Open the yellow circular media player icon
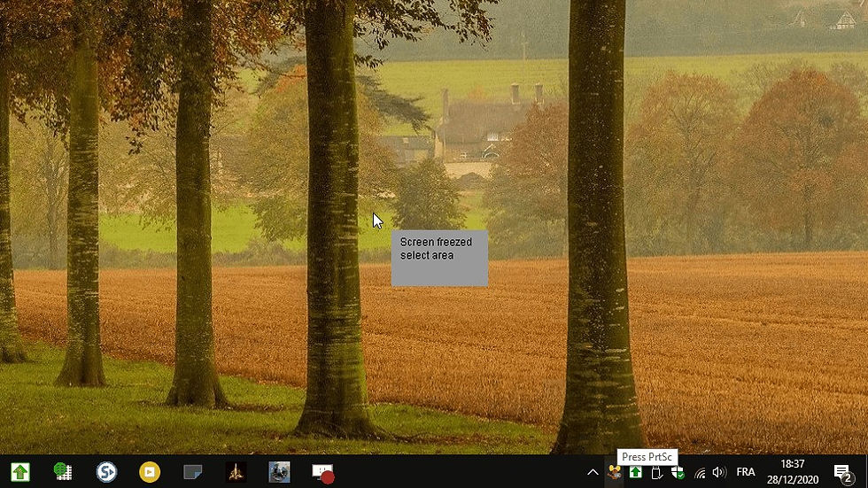 (150, 472)
